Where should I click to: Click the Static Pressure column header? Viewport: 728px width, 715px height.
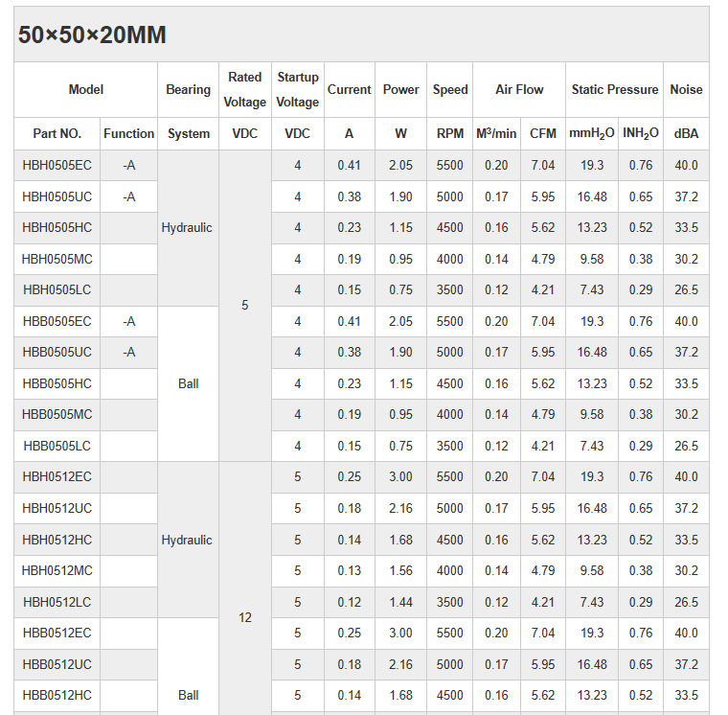(615, 89)
